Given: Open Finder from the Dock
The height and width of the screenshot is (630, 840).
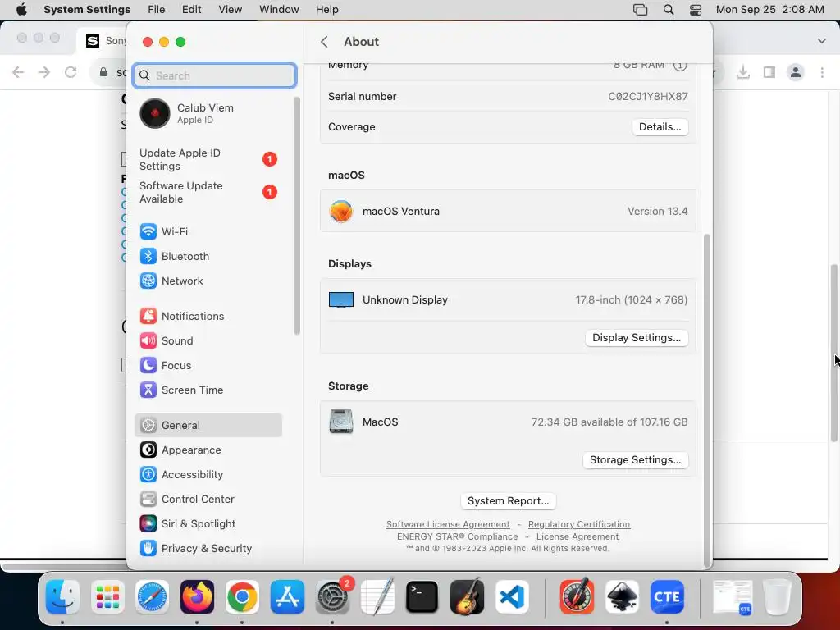Looking at the screenshot, I should pos(62,597).
